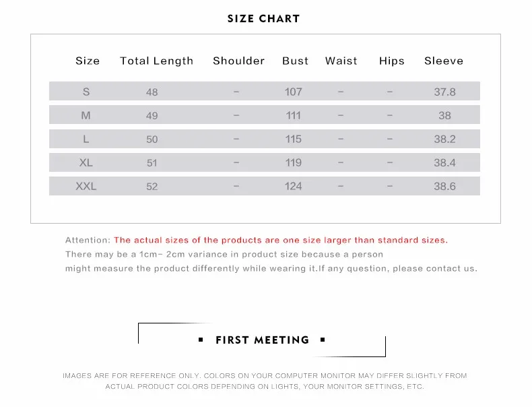Click the square bullet left of FIRST MEETING
532x407 pixels.
201,340
